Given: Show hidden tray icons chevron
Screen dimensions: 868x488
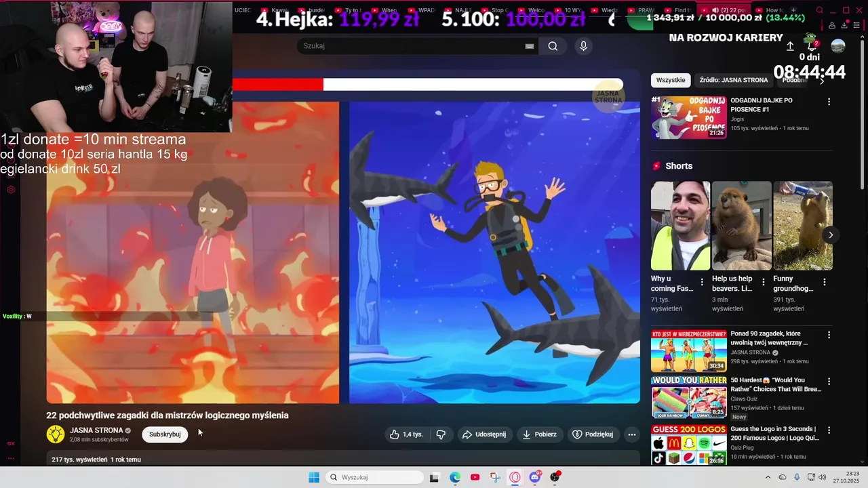Looking at the screenshot, I should click(768, 477).
